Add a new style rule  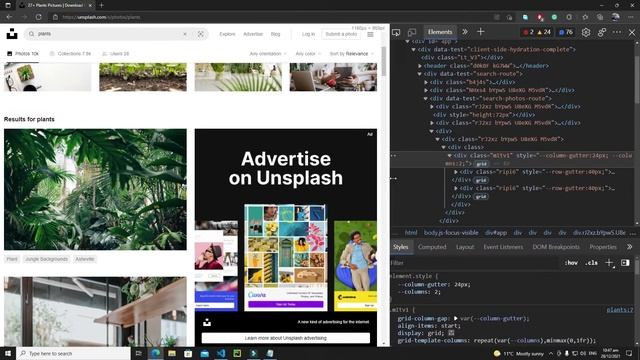tap(609, 263)
